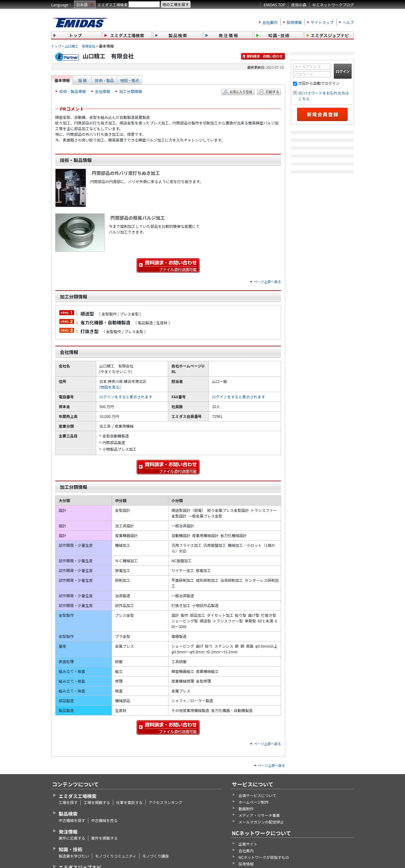Open the EMIDAS TOP link
The image size is (405, 868).
pyautogui.click(x=274, y=5)
